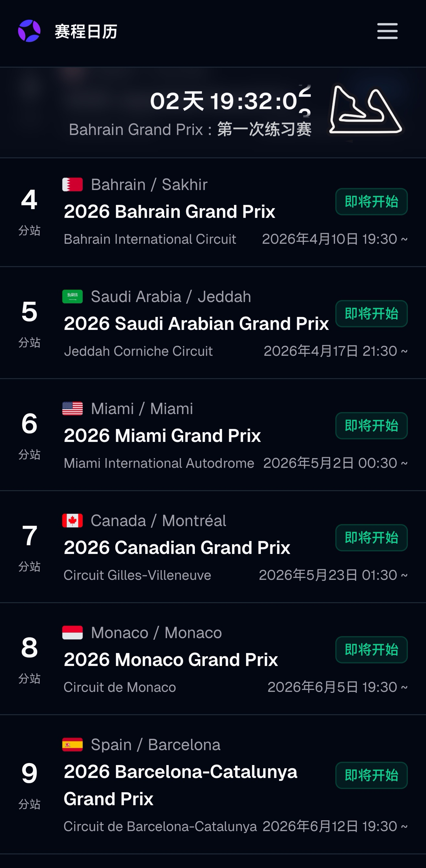The image size is (426, 868).
Task: Select the 赛程日历 page title
Action: [x=86, y=32]
